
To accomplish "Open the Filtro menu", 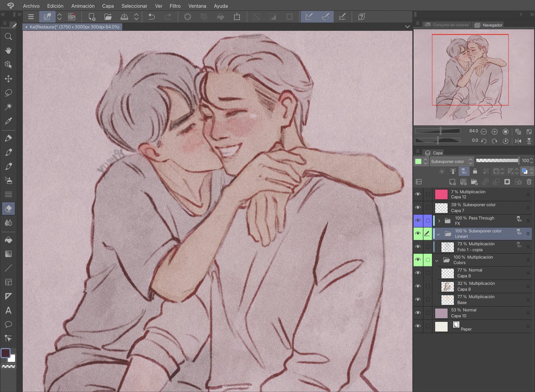I will point(175,6).
